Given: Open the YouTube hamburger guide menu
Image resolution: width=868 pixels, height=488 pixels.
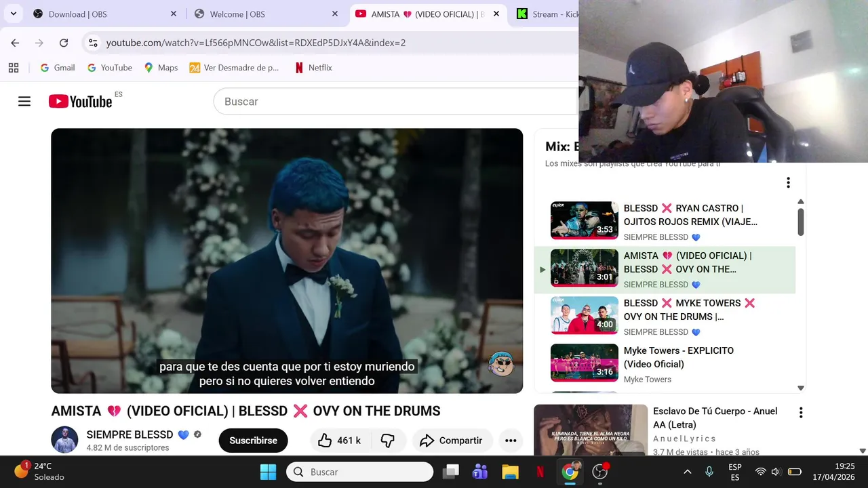Looking at the screenshot, I should (24, 102).
